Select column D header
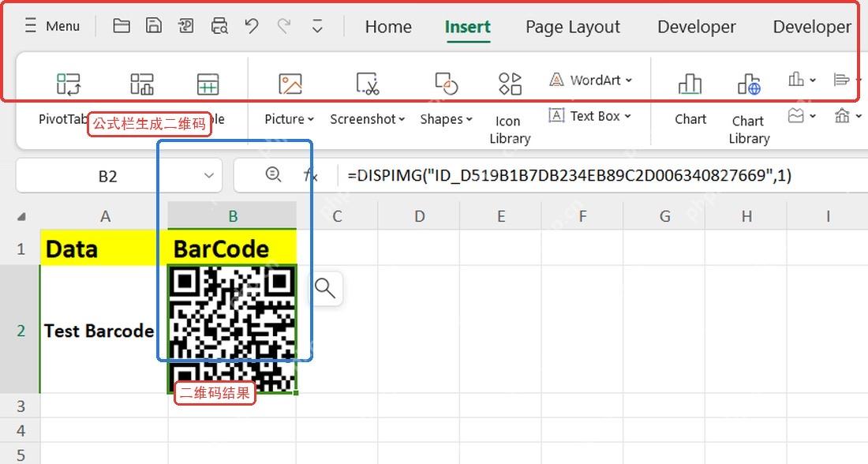The width and height of the screenshot is (868, 464). (x=419, y=216)
